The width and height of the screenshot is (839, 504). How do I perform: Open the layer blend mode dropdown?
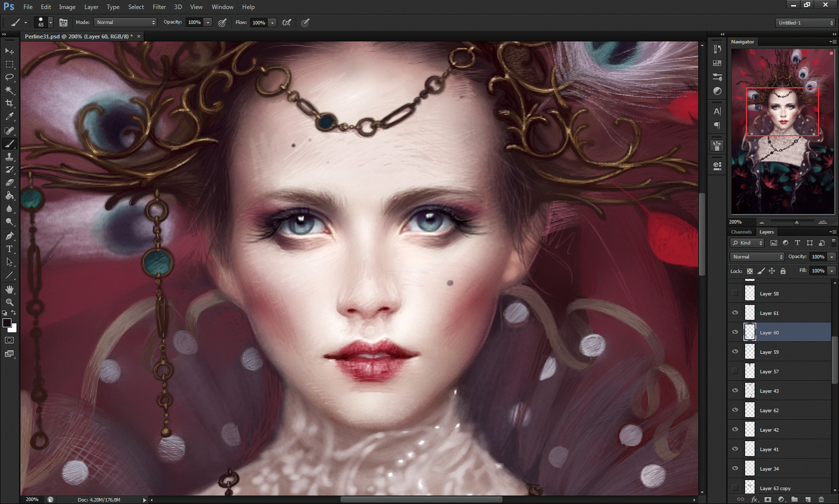coord(757,257)
